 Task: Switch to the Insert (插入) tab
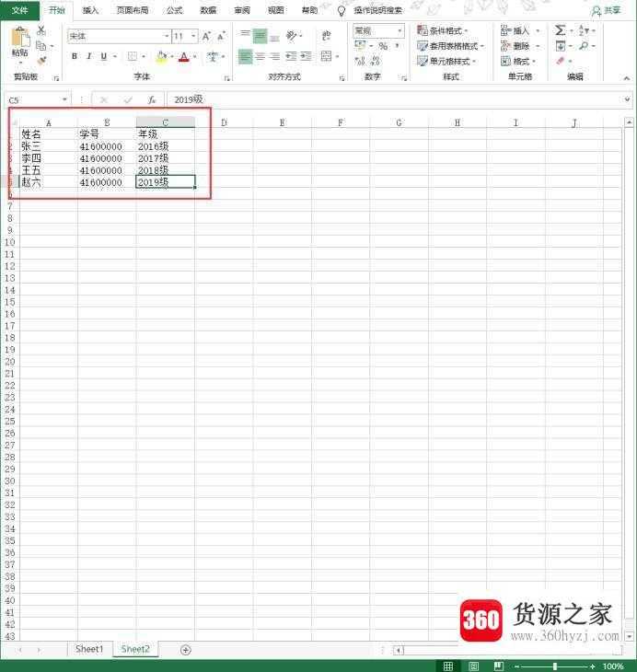tap(90, 10)
